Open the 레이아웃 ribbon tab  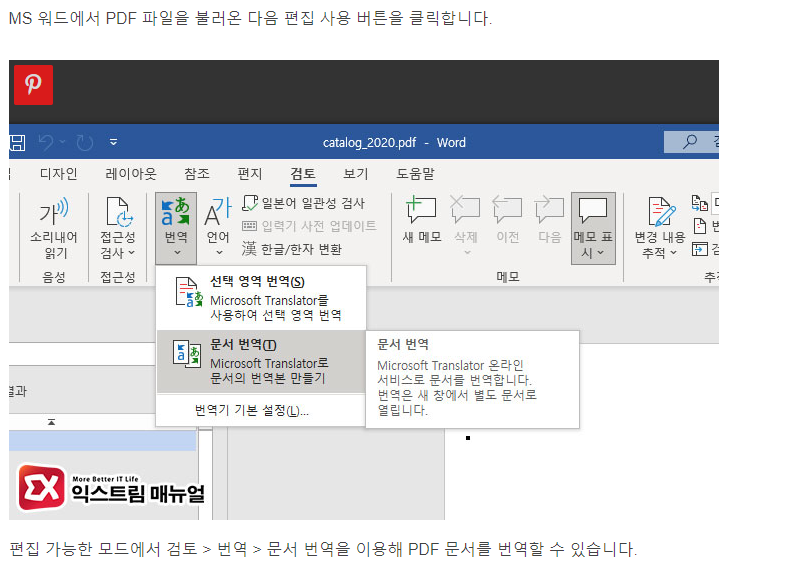(131, 174)
